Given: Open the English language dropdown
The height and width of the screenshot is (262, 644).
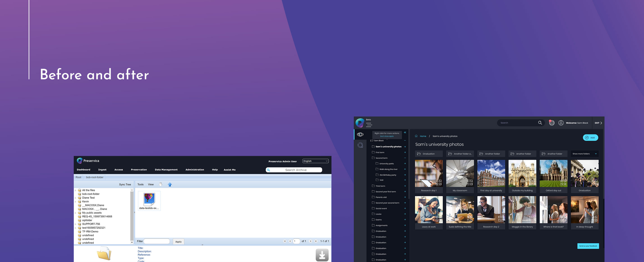Looking at the screenshot, I should point(315,161).
